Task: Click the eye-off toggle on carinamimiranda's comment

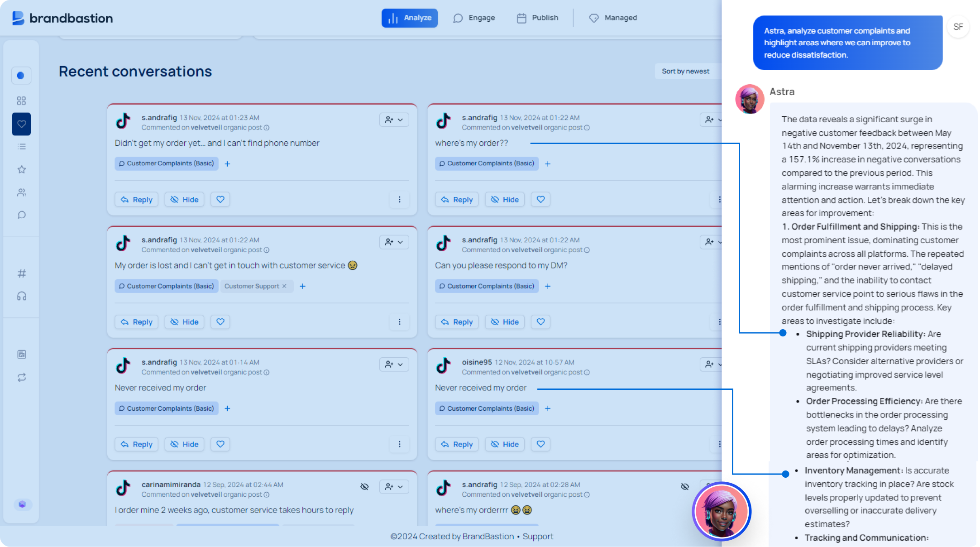Action: (x=364, y=486)
